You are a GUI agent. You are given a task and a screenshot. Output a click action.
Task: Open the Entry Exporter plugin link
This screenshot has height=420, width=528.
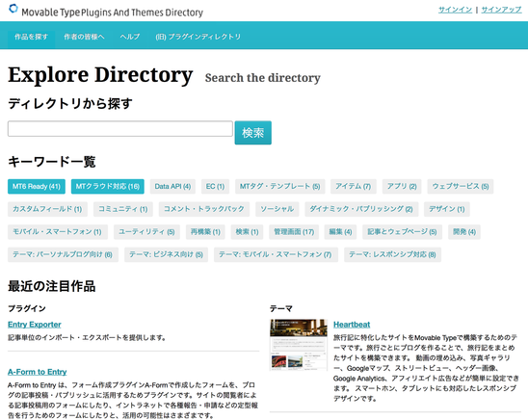click(x=35, y=325)
